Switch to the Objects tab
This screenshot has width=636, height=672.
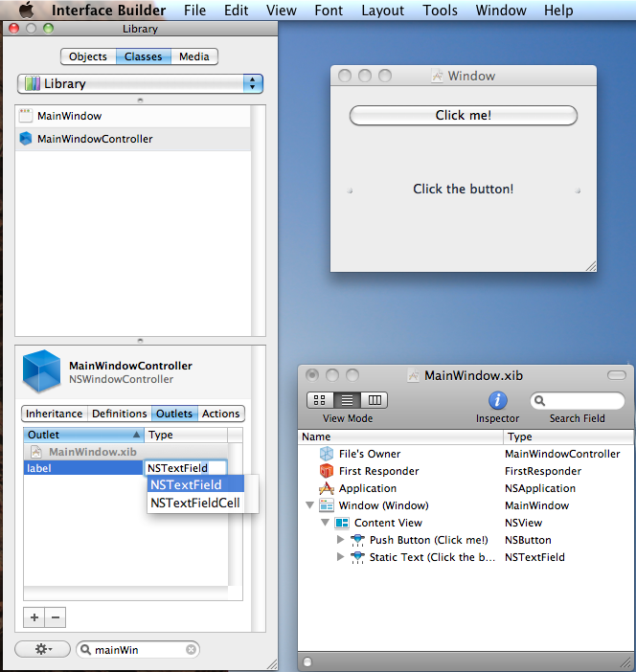(x=88, y=56)
